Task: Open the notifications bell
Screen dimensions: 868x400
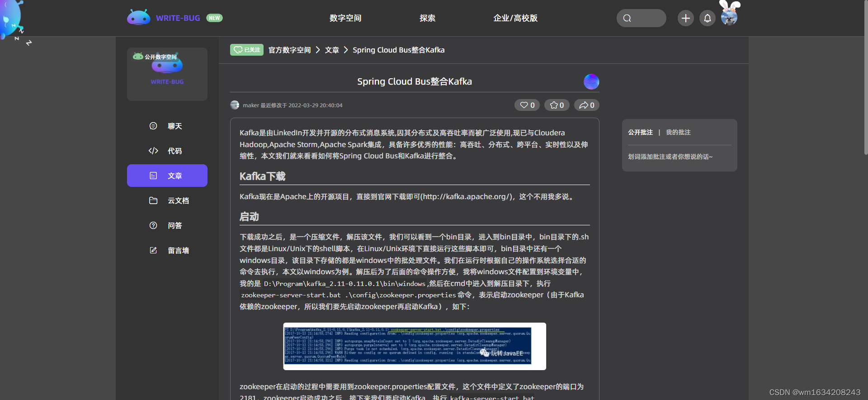Action: [x=708, y=18]
